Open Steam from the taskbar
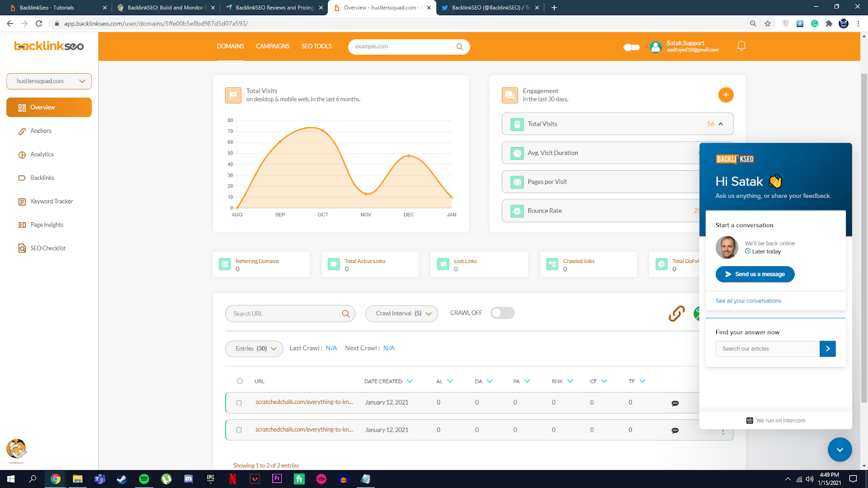868x488 pixels. (122, 479)
